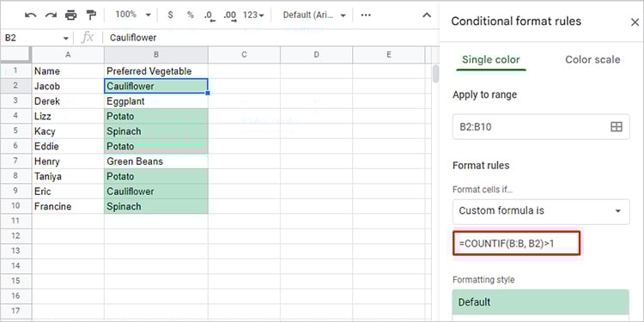Open the three-dot More toolbar options
Image resolution: width=644 pixels, height=322 pixels.
pyautogui.click(x=366, y=15)
